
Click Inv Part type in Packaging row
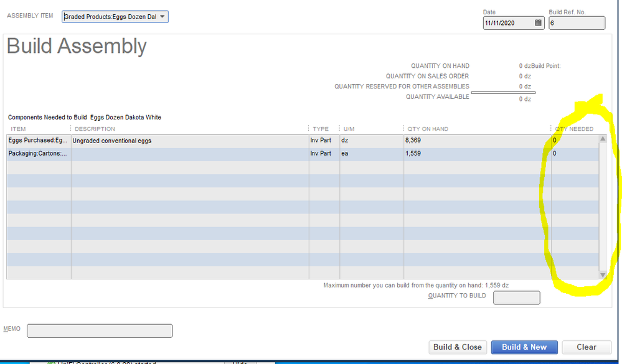tap(324, 154)
